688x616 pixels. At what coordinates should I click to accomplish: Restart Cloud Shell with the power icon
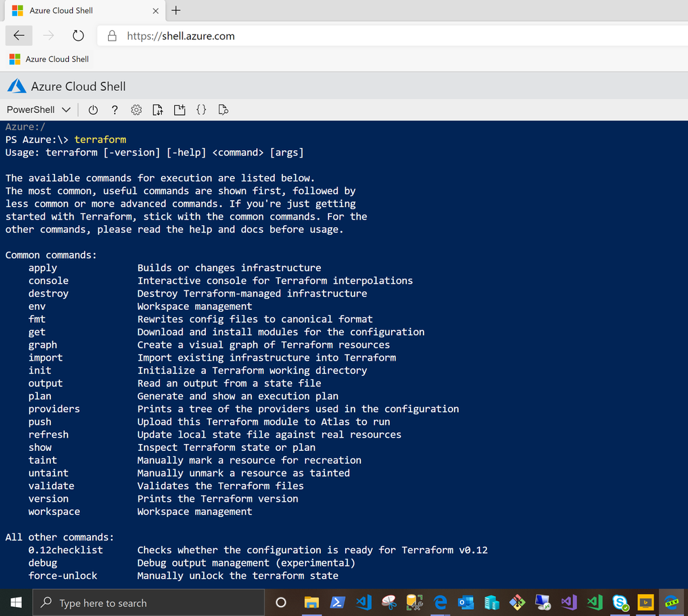pyautogui.click(x=93, y=109)
